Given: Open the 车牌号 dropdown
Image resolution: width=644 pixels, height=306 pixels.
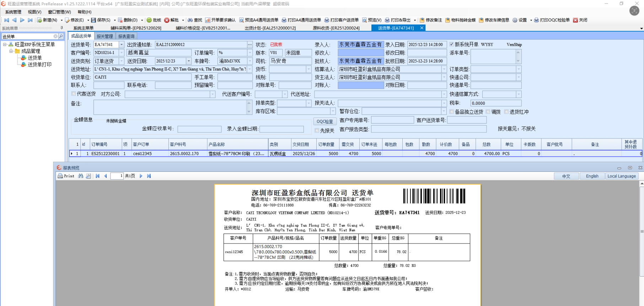Looking at the screenshot, I should point(249,61).
